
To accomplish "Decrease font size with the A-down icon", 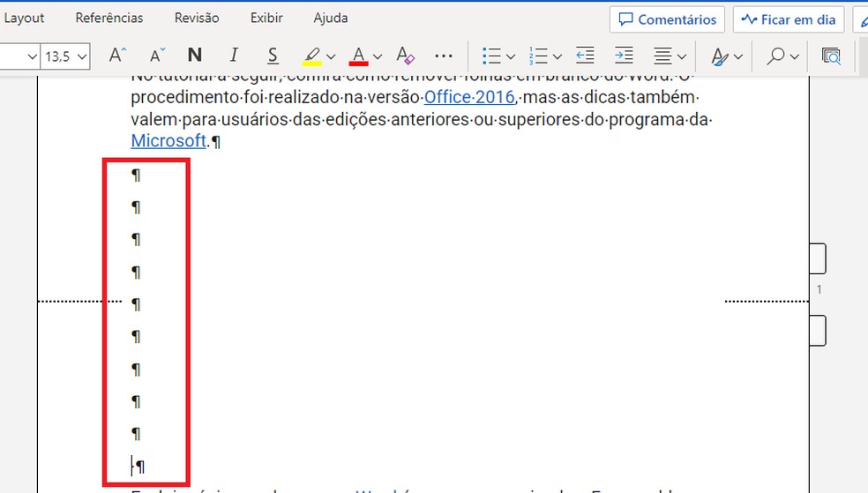I will click(158, 56).
